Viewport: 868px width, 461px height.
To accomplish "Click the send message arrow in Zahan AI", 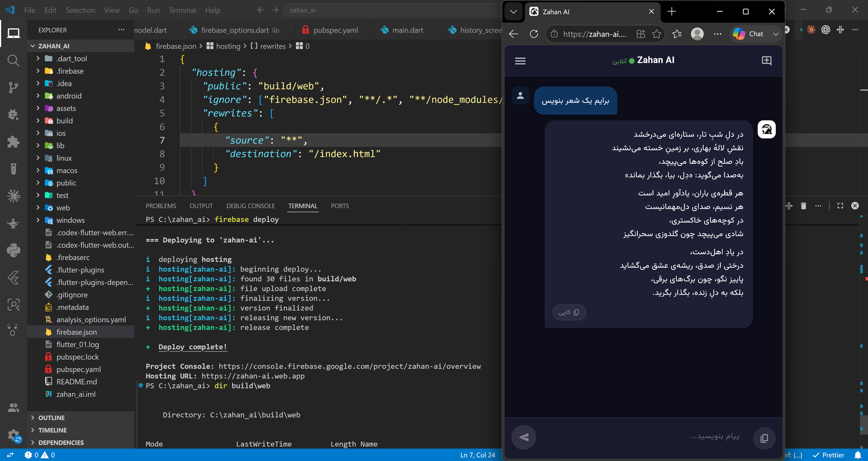I will [524, 437].
